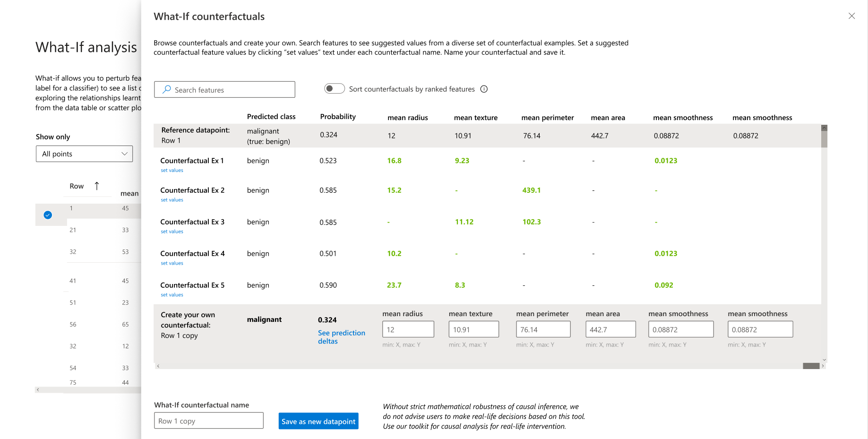The height and width of the screenshot is (439, 868).
Task: Click Probability column header
Action: coord(338,117)
